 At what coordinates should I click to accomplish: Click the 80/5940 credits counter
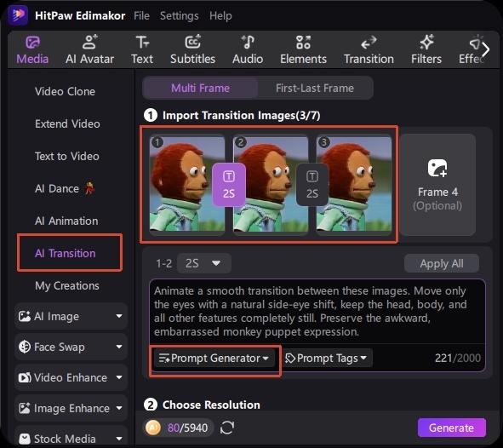(x=187, y=428)
